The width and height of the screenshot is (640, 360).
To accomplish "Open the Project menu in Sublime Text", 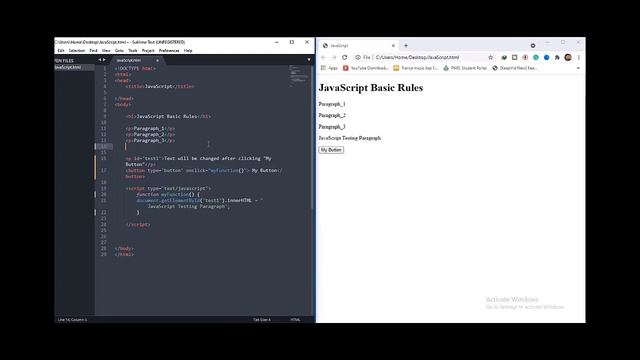I will (x=148, y=51).
